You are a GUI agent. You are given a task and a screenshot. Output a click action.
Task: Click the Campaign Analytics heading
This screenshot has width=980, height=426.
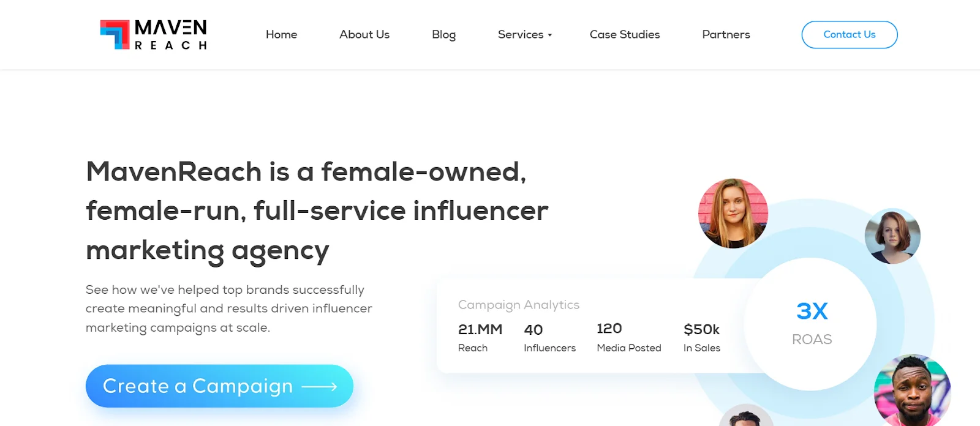coord(518,305)
